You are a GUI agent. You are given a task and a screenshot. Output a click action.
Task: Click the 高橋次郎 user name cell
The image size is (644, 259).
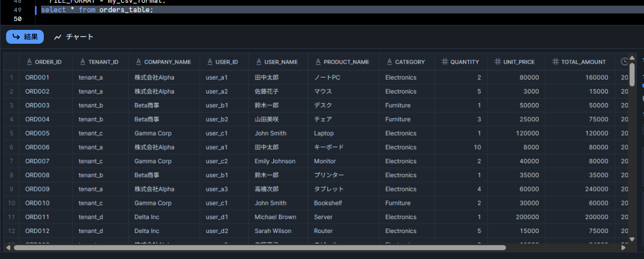[x=278, y=189]
